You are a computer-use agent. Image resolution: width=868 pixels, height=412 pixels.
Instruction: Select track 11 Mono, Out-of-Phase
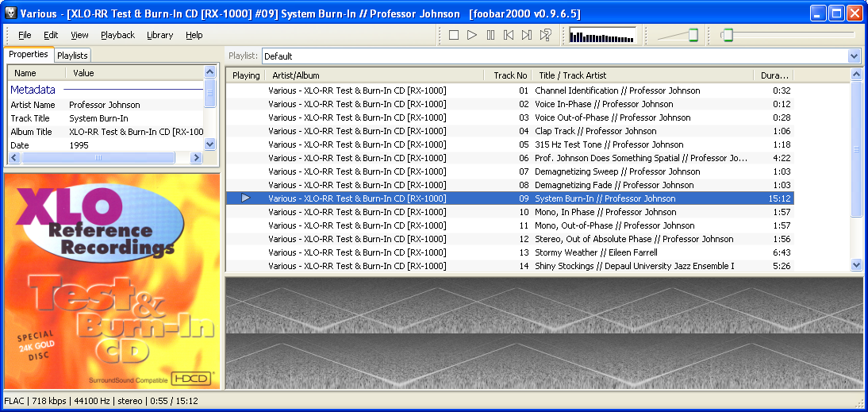coord(510,225)
